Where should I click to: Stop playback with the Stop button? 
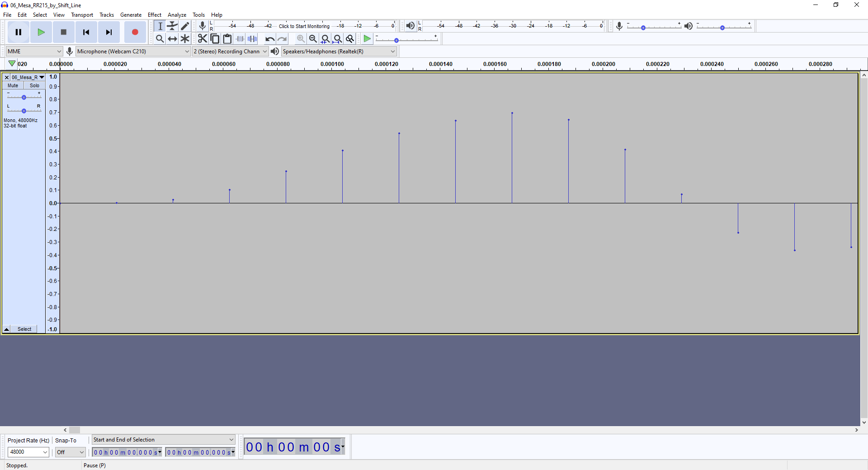click(64, 32)
